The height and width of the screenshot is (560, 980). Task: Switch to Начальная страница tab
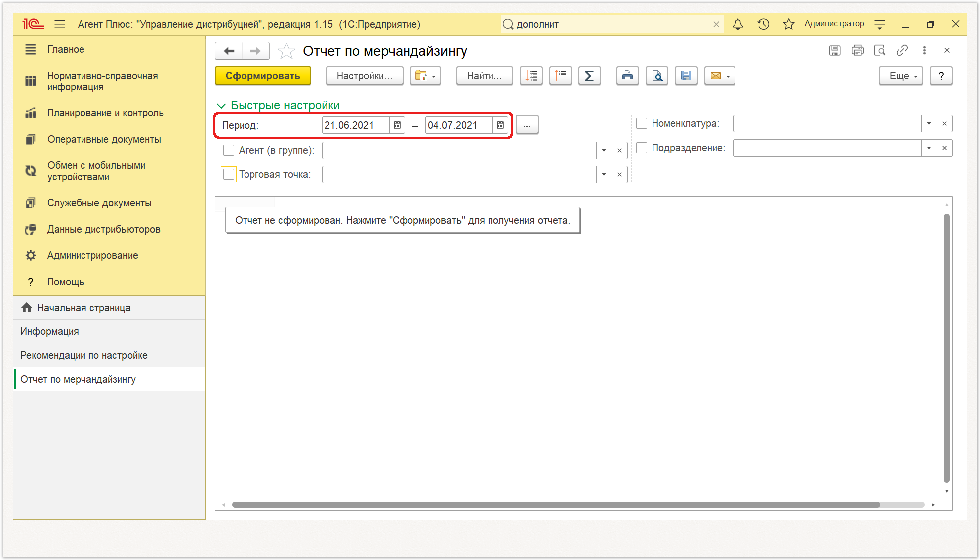point(109,308)
